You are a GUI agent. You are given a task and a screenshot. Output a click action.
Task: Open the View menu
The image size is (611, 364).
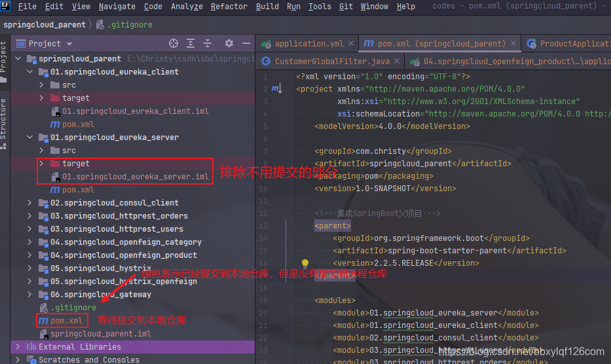pos(81,7)
